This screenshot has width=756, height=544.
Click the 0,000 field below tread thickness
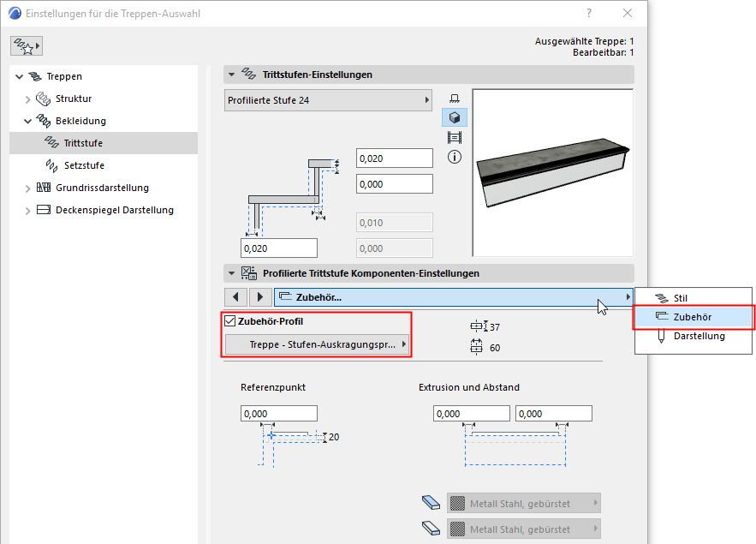click(395, 184)
